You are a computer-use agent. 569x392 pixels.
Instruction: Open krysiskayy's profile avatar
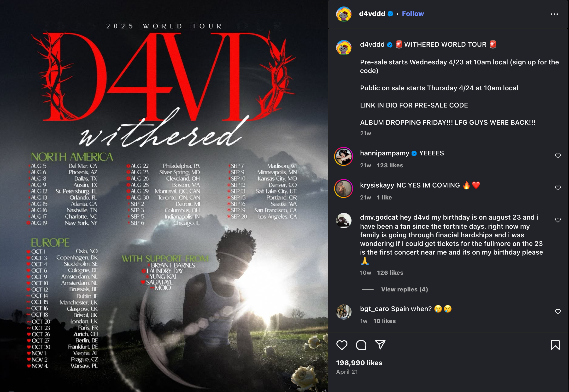(344, 188)
